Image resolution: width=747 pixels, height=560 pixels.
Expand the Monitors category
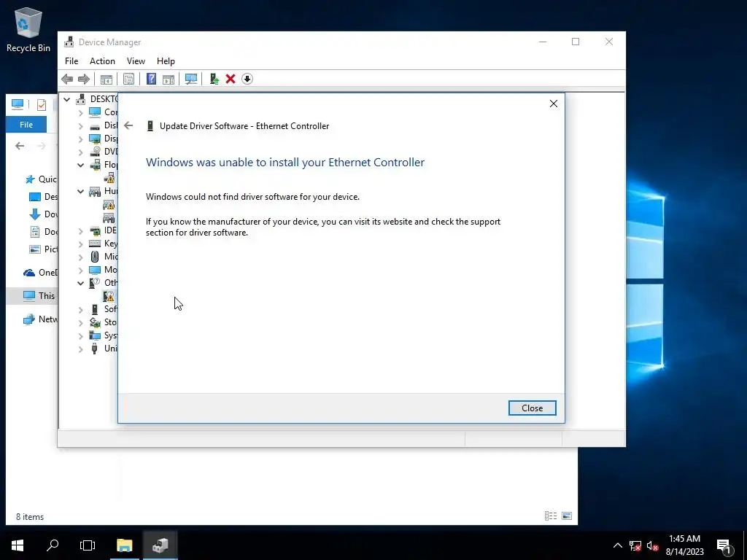pos(80,271)
